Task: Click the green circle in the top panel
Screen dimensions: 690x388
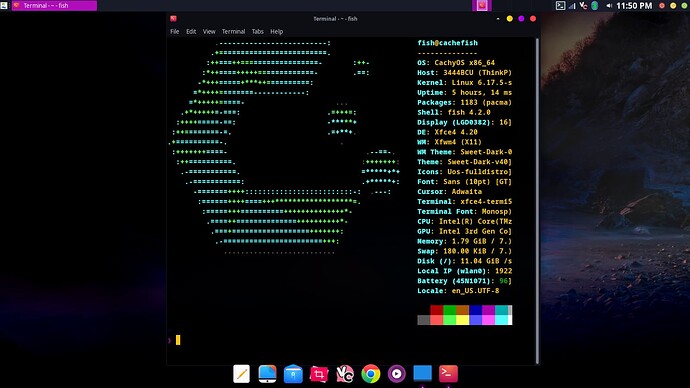Action: click(x=684, y=6)
